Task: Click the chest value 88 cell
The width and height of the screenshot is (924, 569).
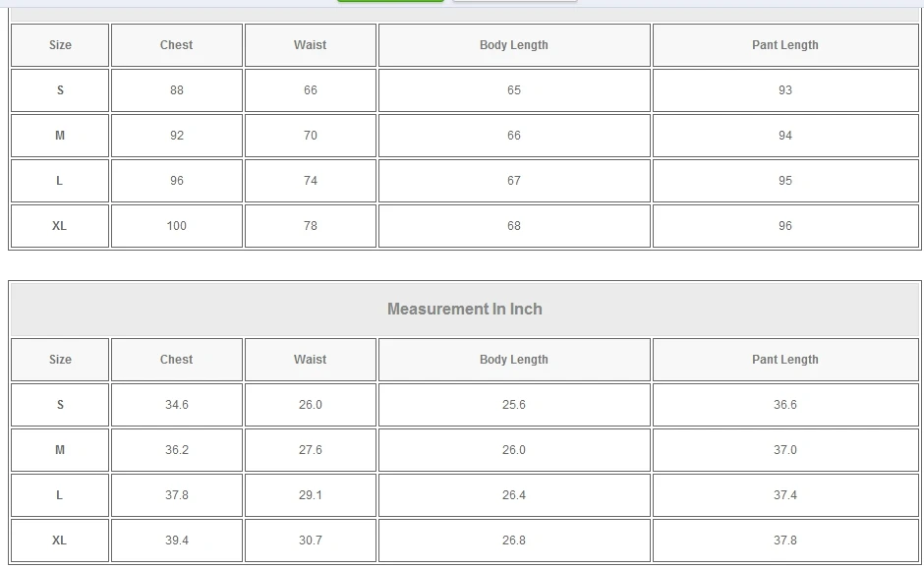Action: 177,90
